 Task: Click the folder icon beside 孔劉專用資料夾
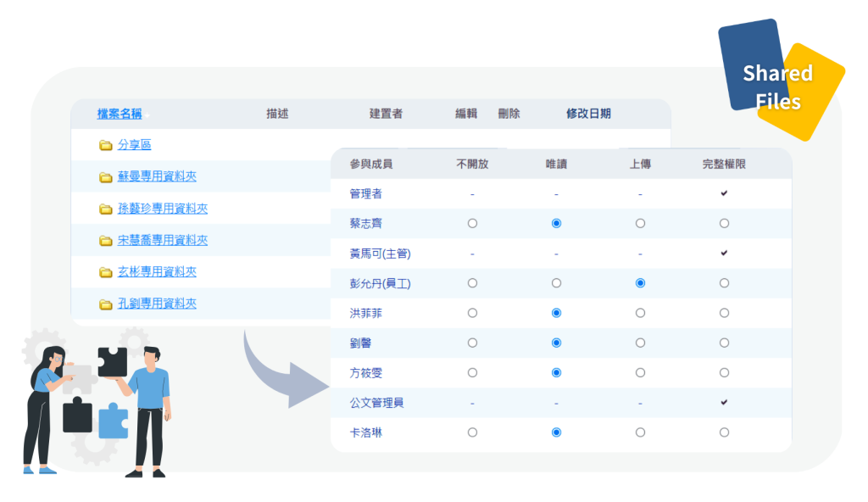tap(106, 304)
